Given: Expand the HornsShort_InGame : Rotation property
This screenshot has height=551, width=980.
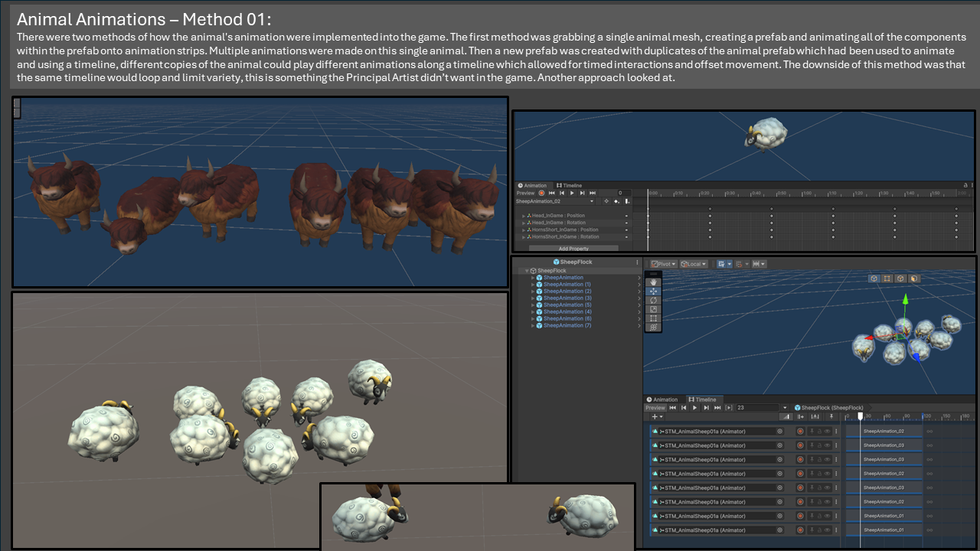Looking at the screenshot, I should tap(524, 237).
